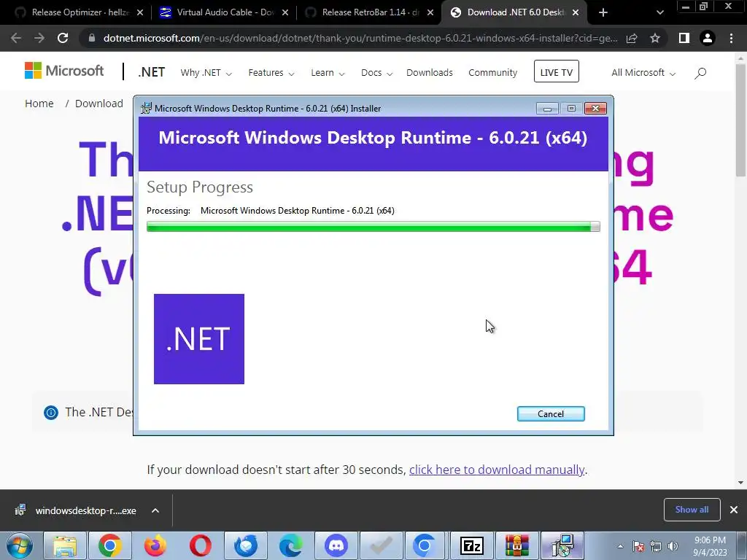The image size is (747, 560).
Task: Open the Chrome profile avatar icon
Action: pyautogui.click(x=708, y=38)
